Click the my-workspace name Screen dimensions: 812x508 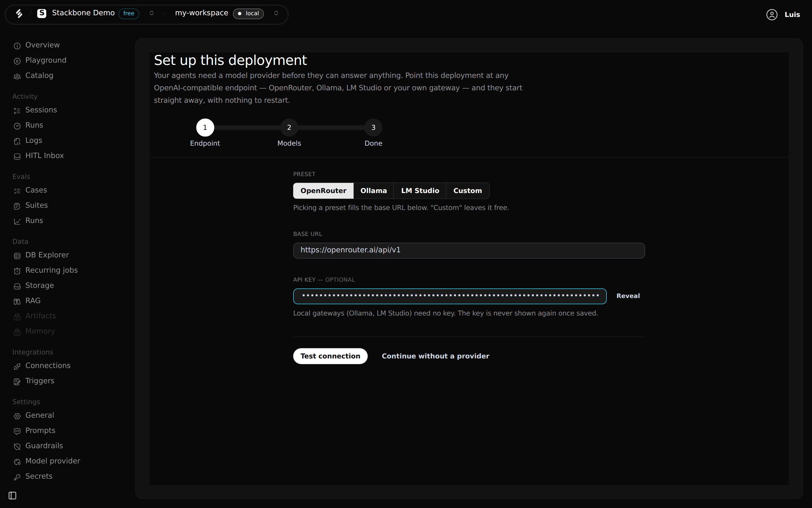pos(201,13)
